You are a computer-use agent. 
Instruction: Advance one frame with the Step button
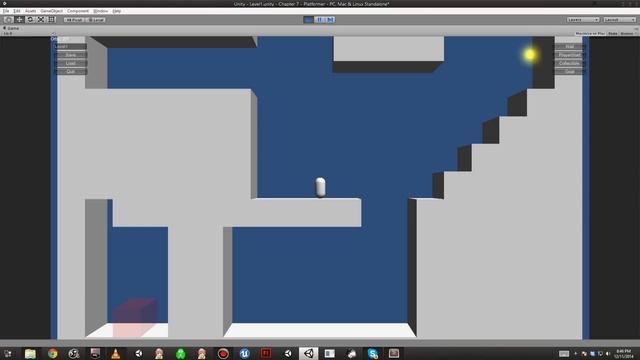[x=330, y=20]
